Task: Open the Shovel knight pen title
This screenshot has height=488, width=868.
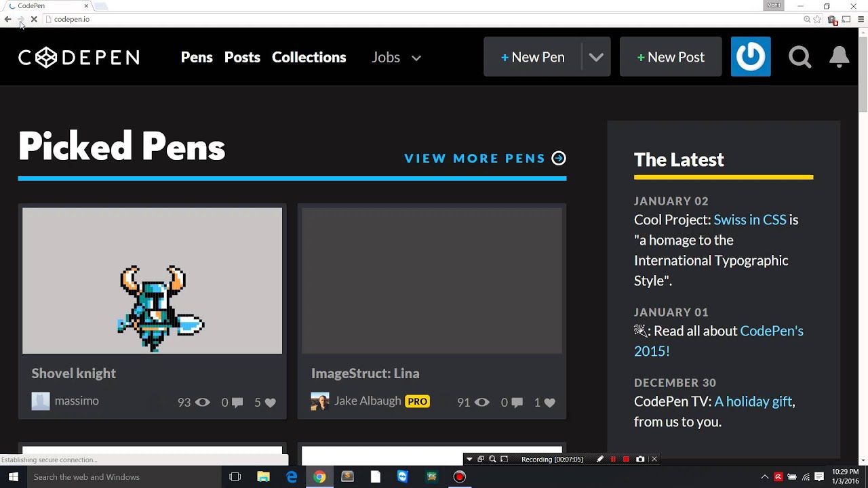Action: (74, 373)
